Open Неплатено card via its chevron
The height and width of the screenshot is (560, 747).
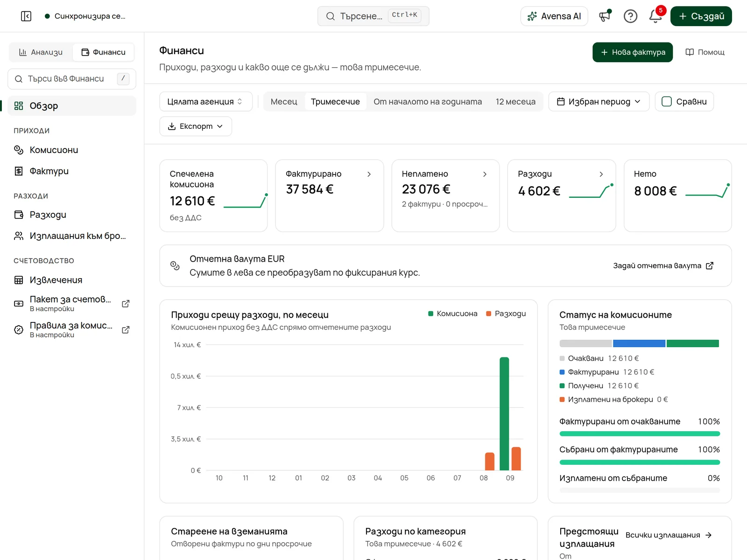pos(485,174)
